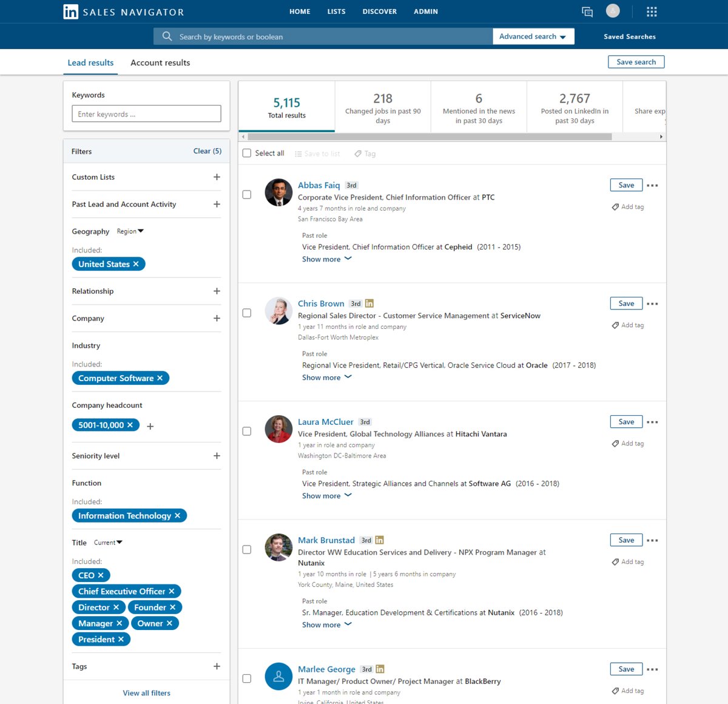
Task: Clear all 5 filters
Action: (207, 151)
